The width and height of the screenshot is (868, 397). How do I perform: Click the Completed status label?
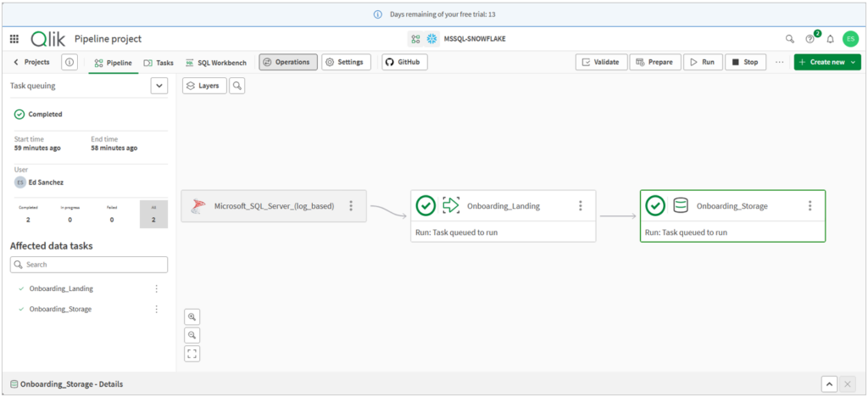[46, 114]
